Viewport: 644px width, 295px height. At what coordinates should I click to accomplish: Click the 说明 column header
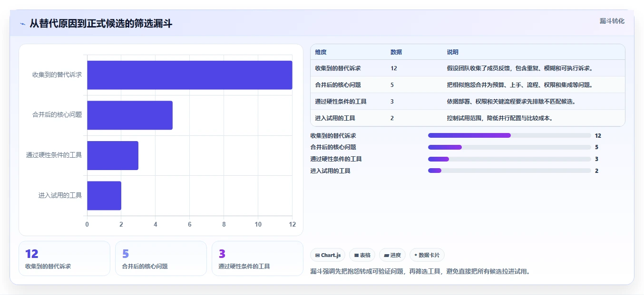pos(452,52)
